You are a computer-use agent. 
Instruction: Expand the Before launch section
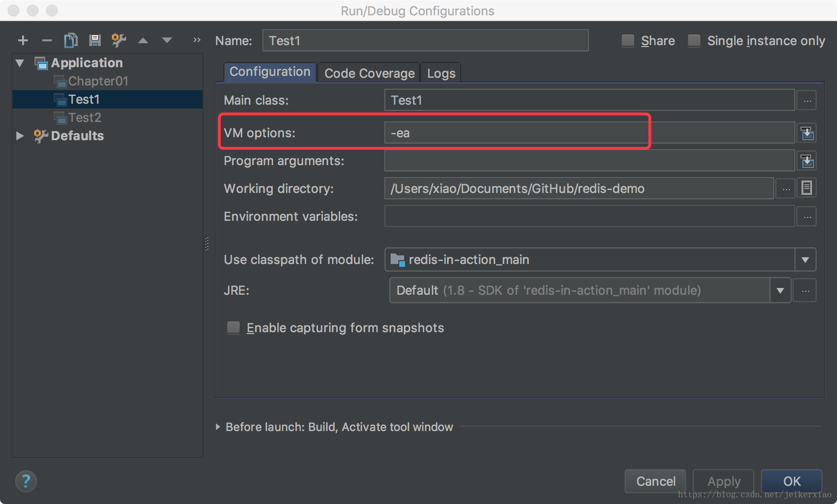click(218, 427)
